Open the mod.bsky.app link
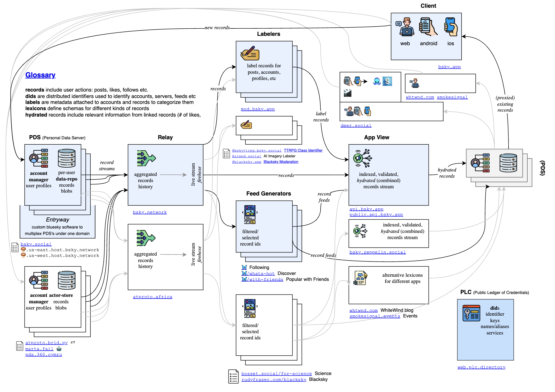555x392 pixels. point(258,109)
